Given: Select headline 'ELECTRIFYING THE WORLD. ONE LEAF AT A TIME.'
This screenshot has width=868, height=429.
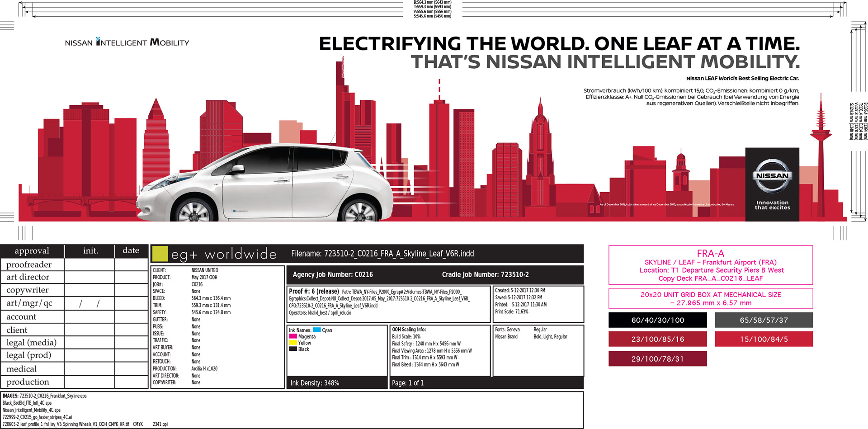Looking at the screenshot, I should [x=560, y=44].
